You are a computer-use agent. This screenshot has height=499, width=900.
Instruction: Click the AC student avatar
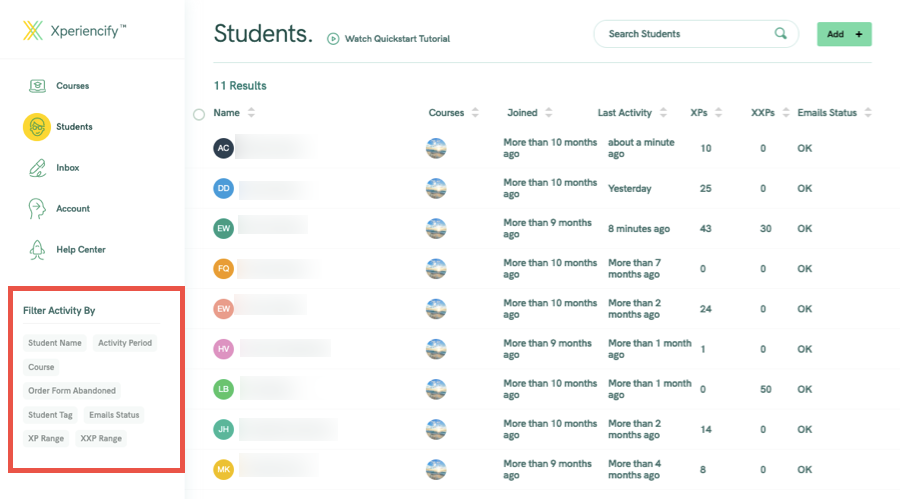[x=223, y=148]
